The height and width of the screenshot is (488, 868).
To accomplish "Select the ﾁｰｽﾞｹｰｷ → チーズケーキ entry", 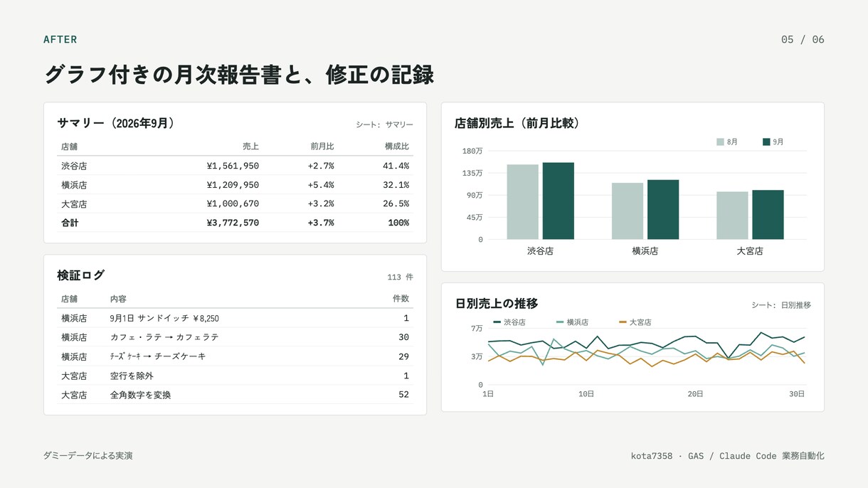I will (158, 356).
